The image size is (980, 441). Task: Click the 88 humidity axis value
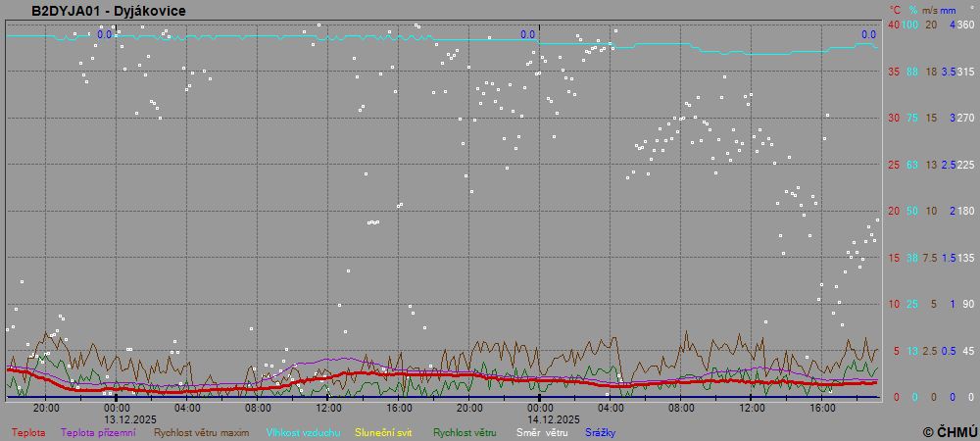(x=912, y=72)
